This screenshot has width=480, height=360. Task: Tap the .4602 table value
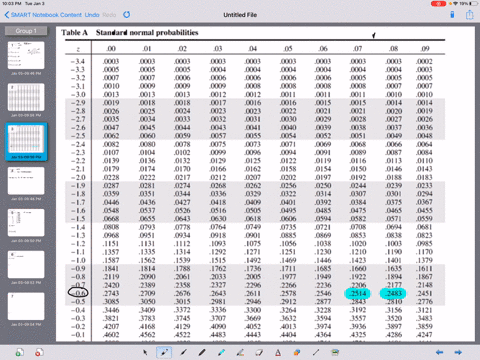pos(111,334)
